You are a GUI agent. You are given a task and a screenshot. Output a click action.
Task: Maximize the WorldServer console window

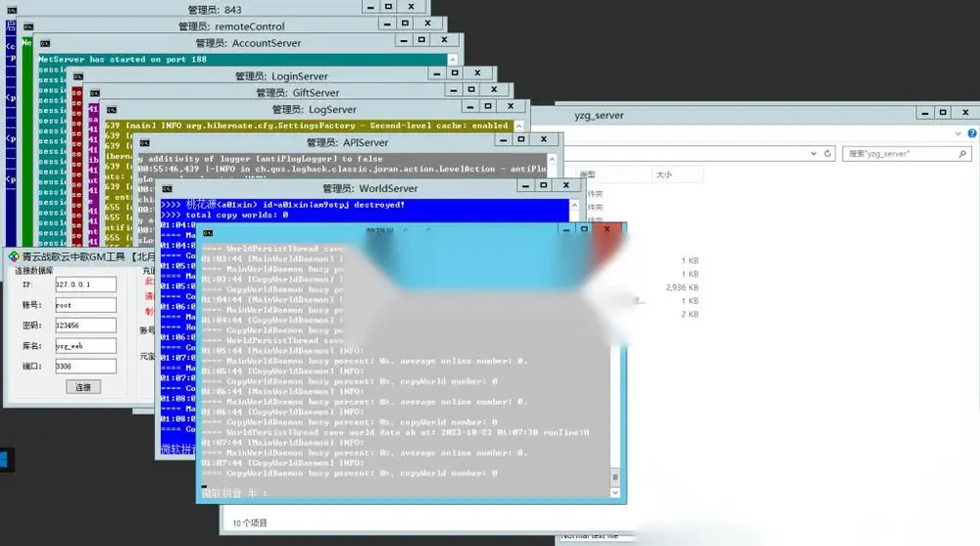543,185
